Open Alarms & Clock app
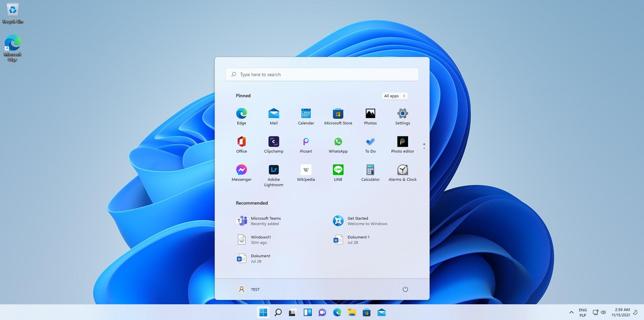This screenshot has width=644, height=320. click(402, 173)
